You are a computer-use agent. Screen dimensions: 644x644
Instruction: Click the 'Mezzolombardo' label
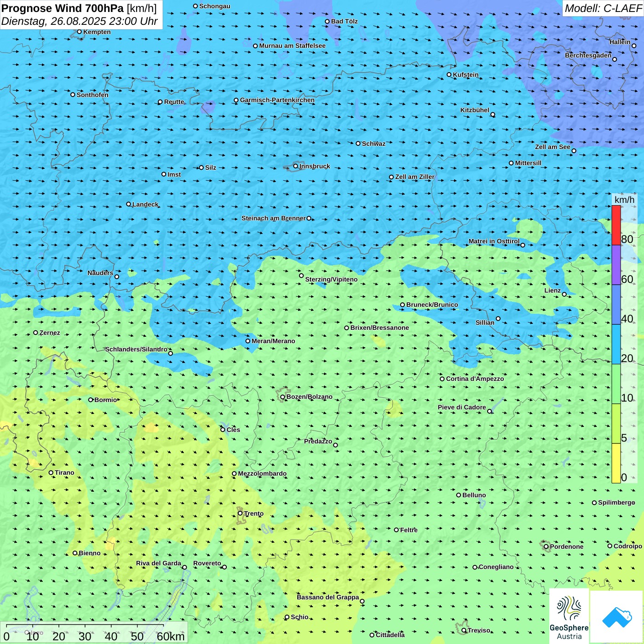point(262,473)
